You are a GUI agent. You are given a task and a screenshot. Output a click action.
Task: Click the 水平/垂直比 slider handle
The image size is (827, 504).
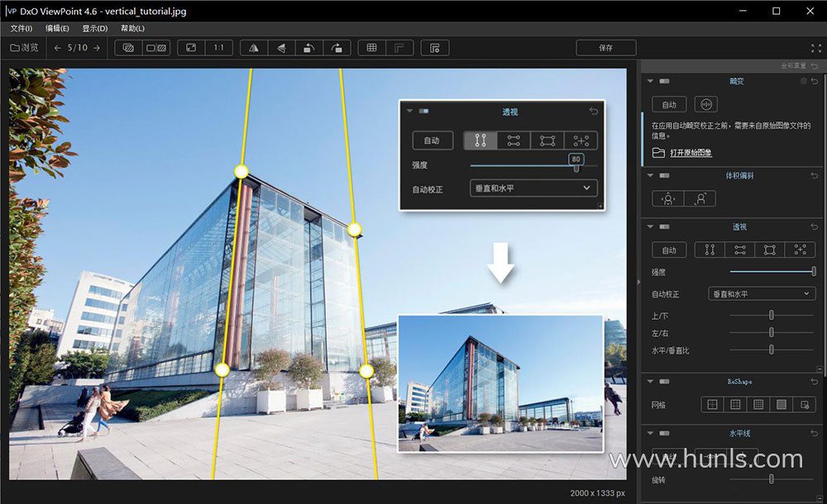[771, 349]
